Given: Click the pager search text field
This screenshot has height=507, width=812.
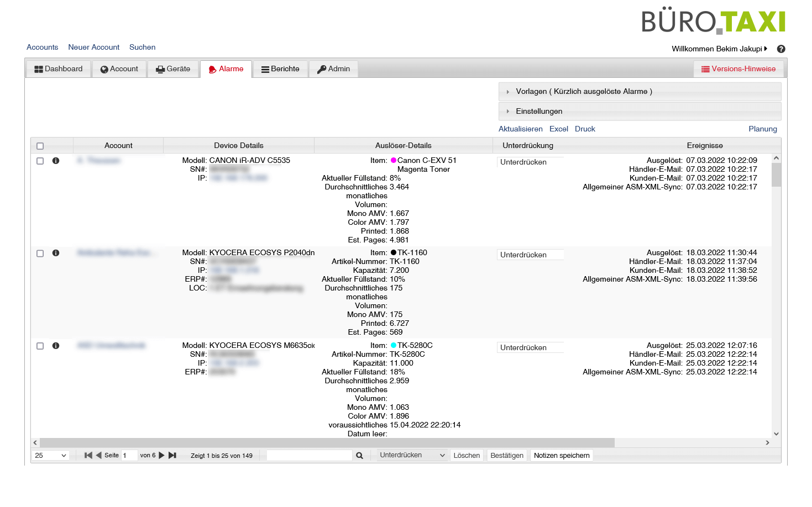Looking at the screenshot, I should click(x=309, y=456).
